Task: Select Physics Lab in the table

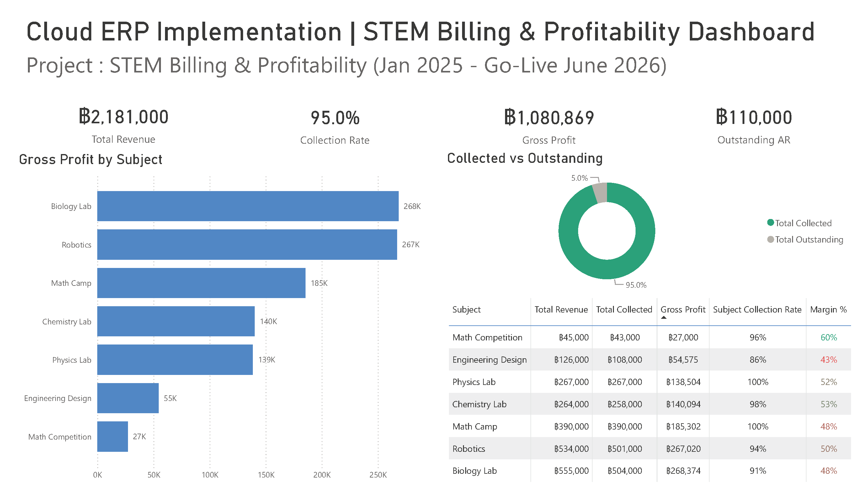Action: (x=474, y=382)
